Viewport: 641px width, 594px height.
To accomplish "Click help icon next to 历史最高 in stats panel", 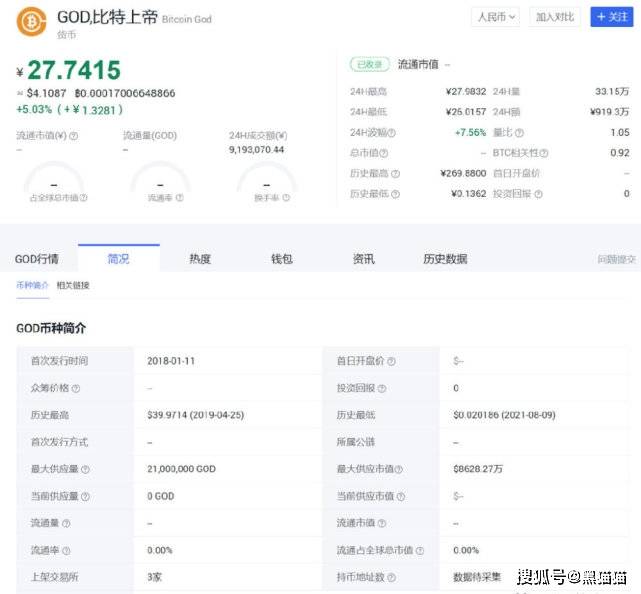I will pyautogui.click(x=395, y=174).
